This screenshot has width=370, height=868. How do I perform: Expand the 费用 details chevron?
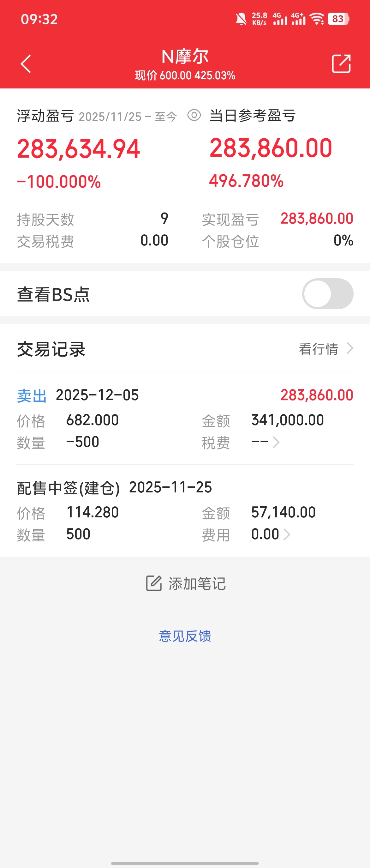click(x=287, y=534)
